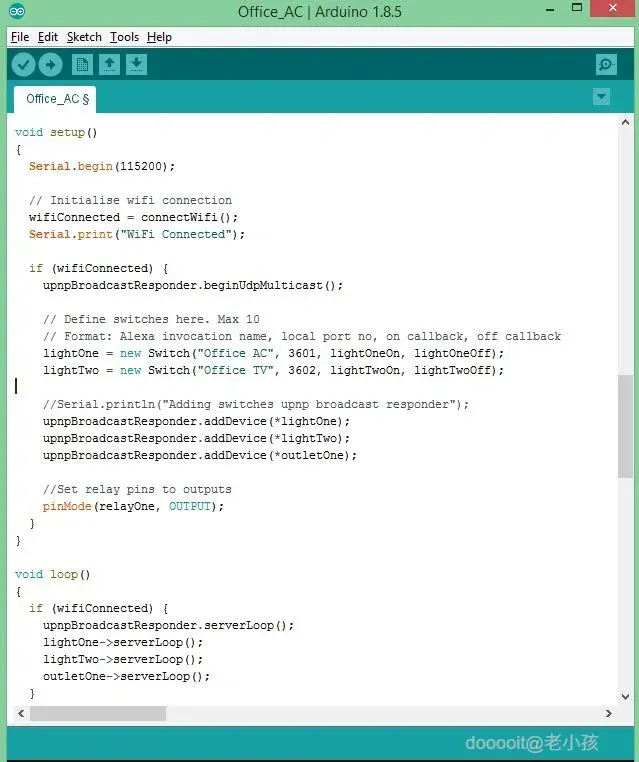Open the Tools menu

click(x=124, y=37)
